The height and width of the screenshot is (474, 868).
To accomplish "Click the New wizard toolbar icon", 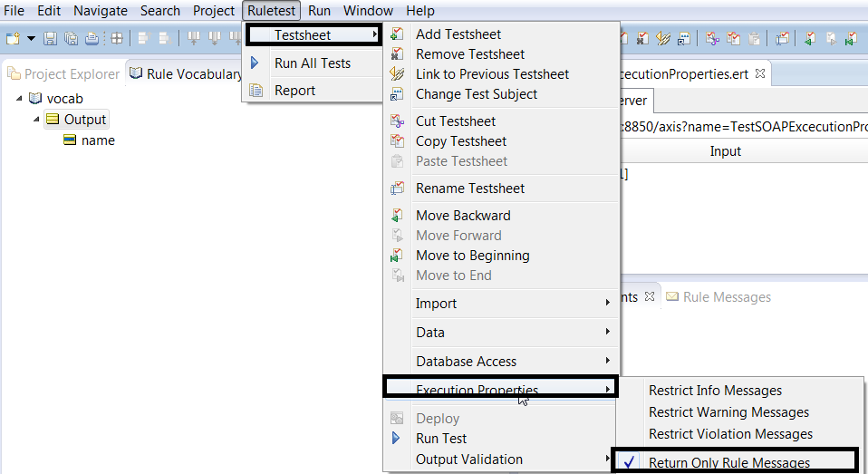I will point(13,38).
